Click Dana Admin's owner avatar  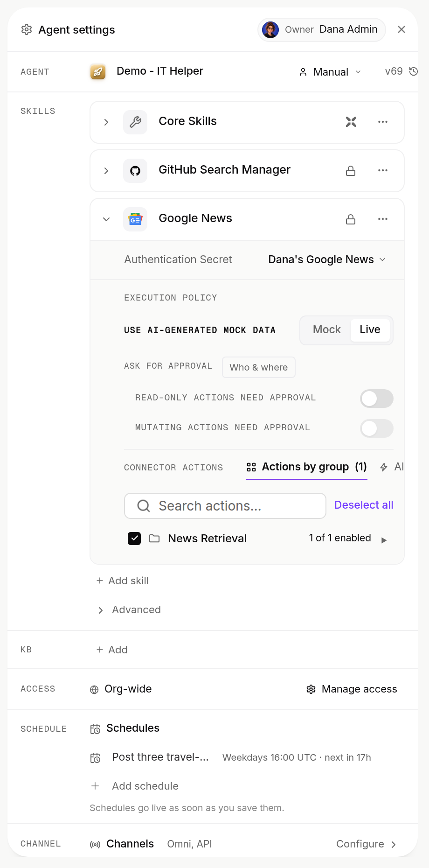point(270,29)
